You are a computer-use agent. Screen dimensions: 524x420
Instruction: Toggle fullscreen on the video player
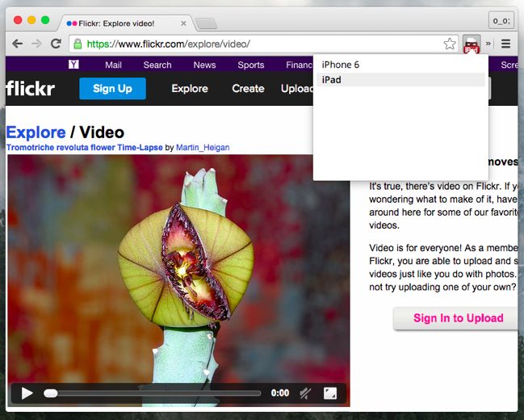click(330, 393)
